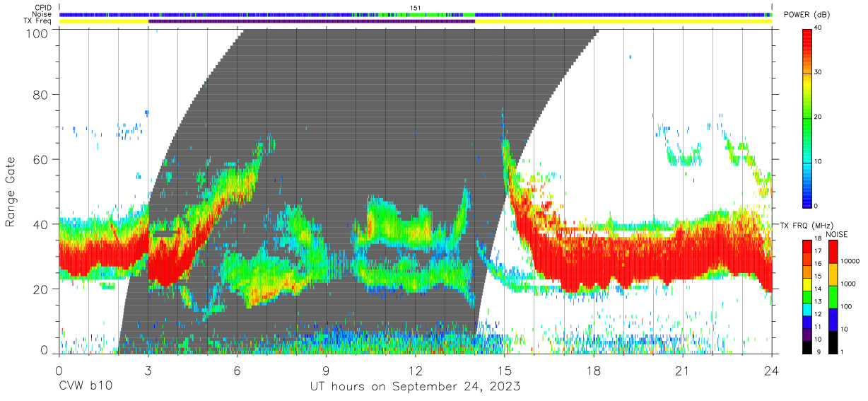This screenshot has height=401, width=868.
Task: Click the UT hours on September 24, 2023 title
Action: coord(415,387)
